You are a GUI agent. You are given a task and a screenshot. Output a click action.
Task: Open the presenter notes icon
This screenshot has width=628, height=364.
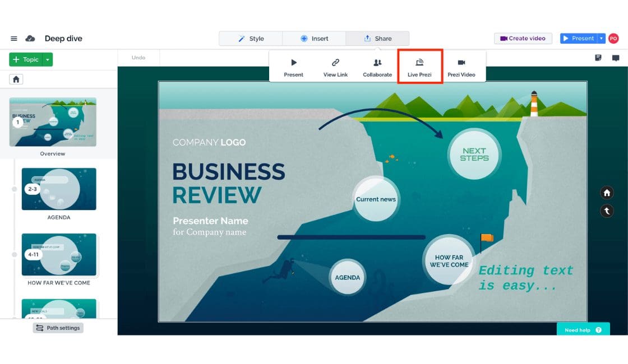[x=598, y=58]
